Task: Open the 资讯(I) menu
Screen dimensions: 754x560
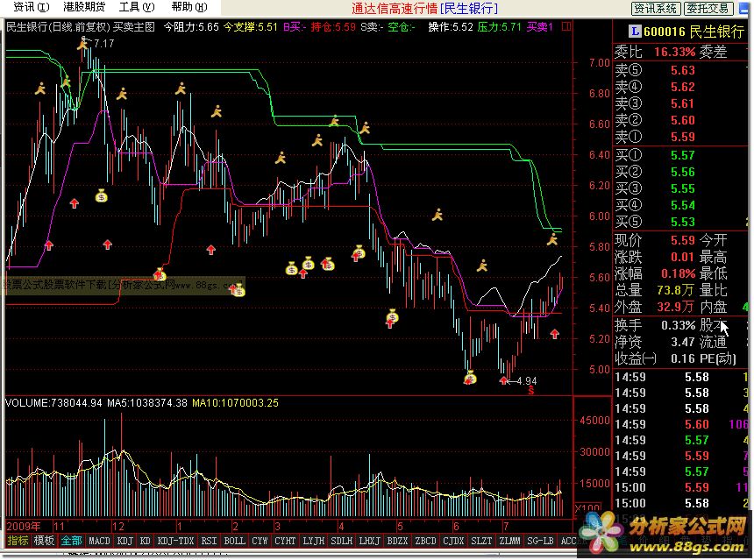Action: [x=32, y=7]
